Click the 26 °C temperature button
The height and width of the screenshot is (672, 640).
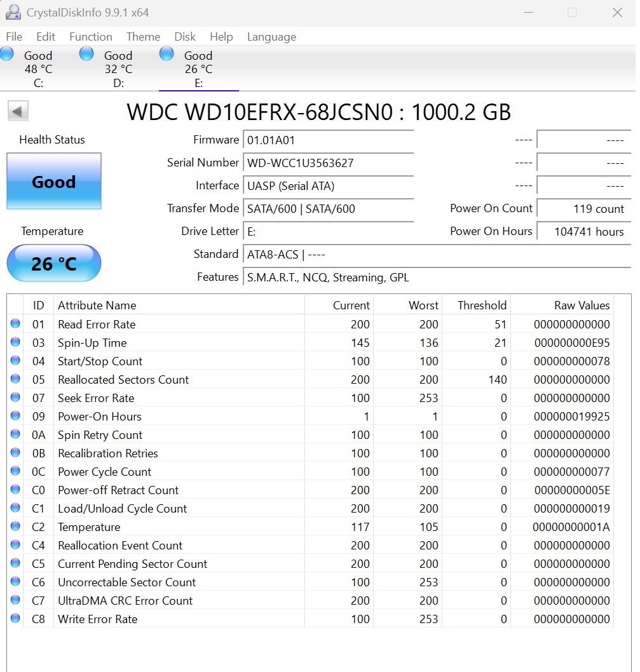pos(54,263)
